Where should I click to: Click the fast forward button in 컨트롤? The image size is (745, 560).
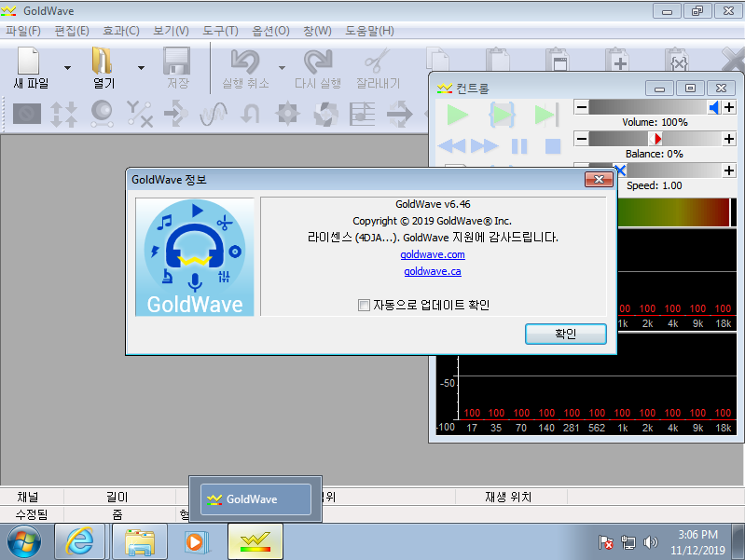click(484, 145)
